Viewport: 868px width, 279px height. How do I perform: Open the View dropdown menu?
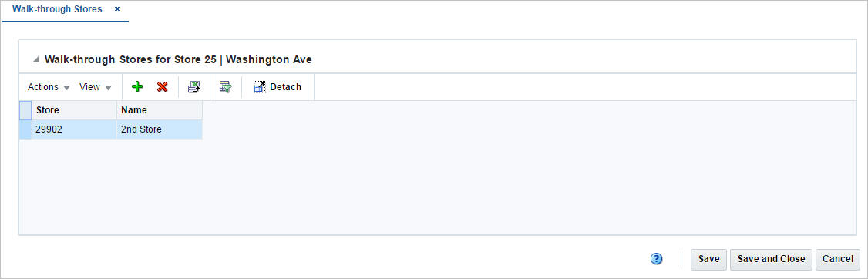point(96,87)
